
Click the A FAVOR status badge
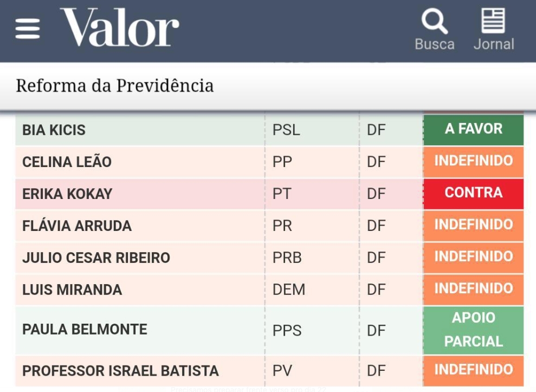473,129
